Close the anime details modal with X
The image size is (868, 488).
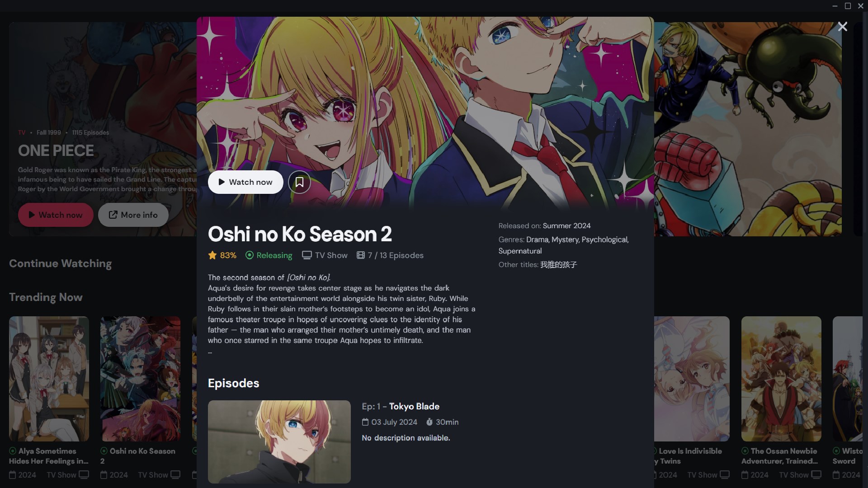[x=842, y=27]
